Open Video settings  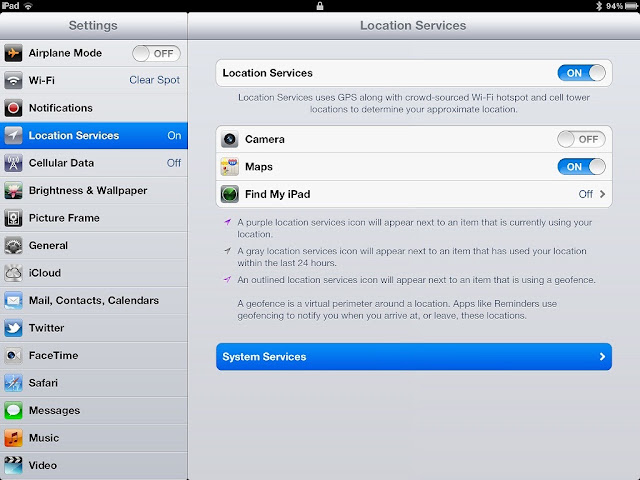94,465
